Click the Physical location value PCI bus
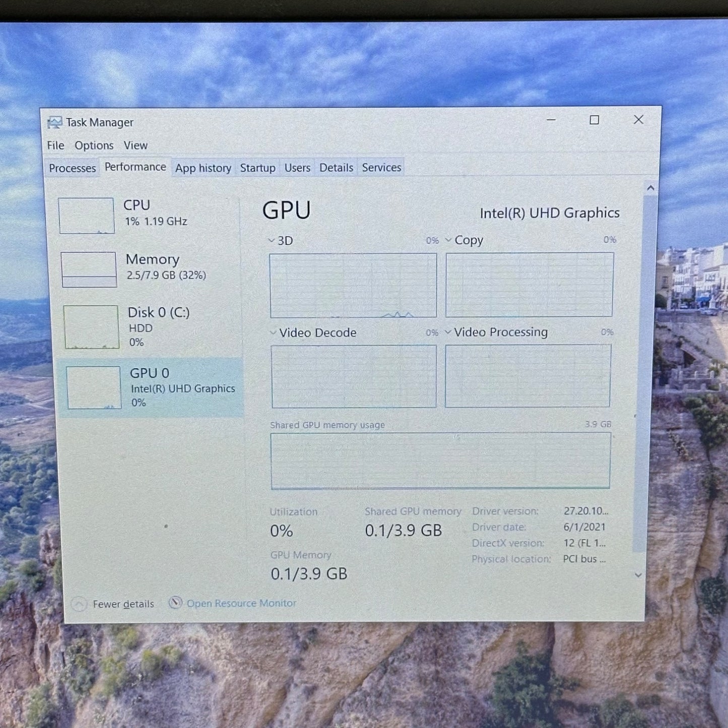 pos(584,559)
